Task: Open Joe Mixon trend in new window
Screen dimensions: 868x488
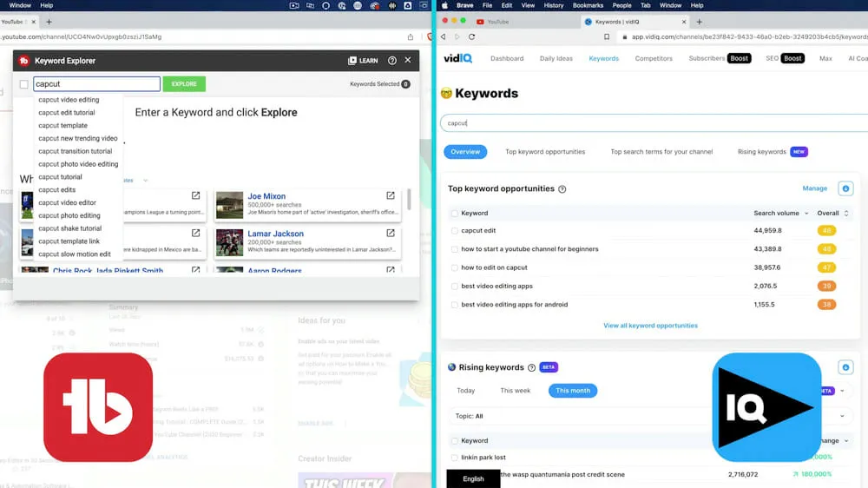Action: click(x=391, y=195)
